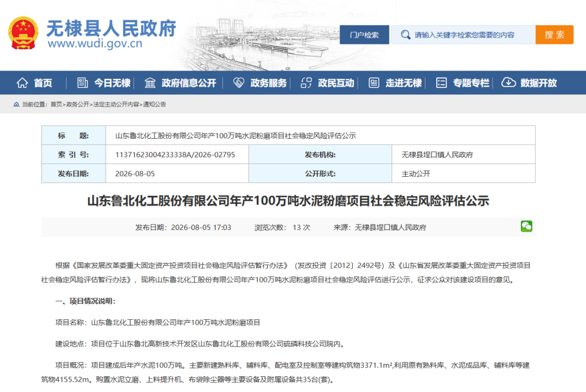Click the 公开形式 table label
The height and width of the screenshot is (392, 586).
320,173
